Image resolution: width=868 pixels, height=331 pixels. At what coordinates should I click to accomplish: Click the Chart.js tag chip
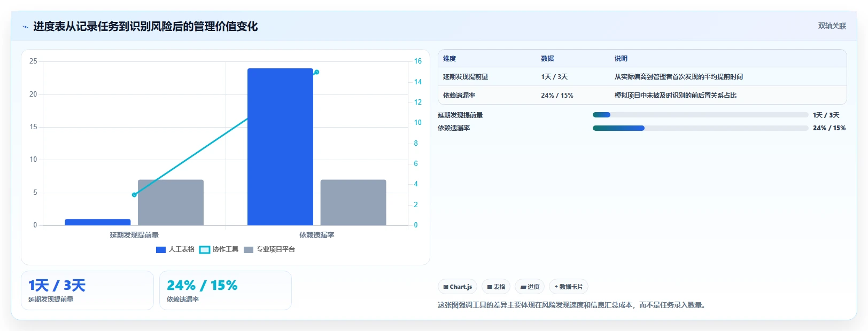click(458, 287)
